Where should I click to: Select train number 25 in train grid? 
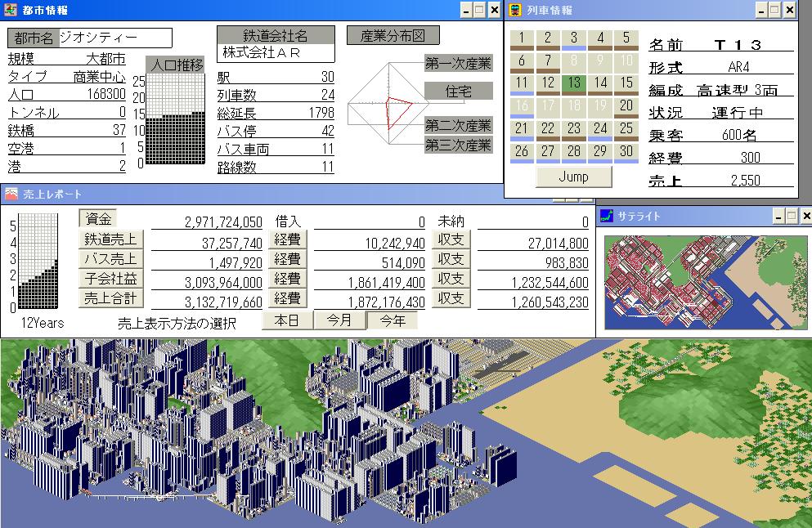[x=626, y=131]
